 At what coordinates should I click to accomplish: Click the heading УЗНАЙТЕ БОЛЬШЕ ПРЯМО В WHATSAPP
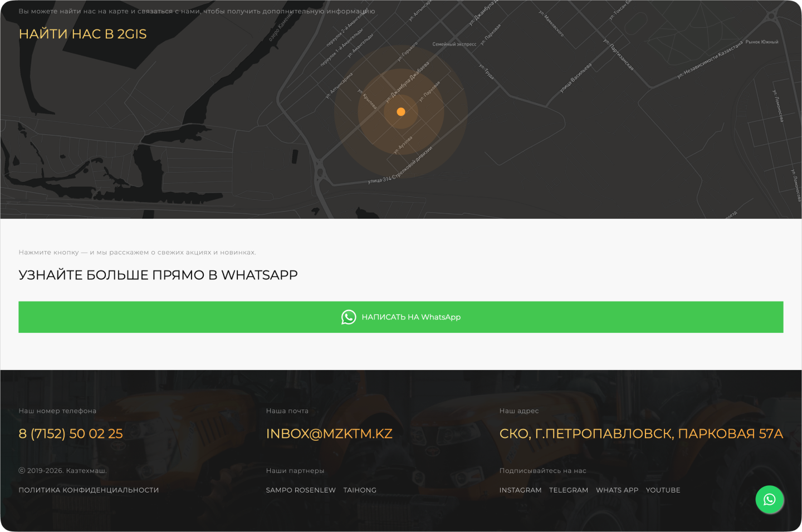158,274
